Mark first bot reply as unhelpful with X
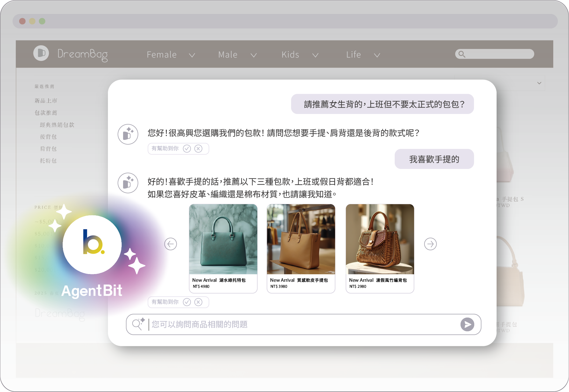 pos(198,149)
